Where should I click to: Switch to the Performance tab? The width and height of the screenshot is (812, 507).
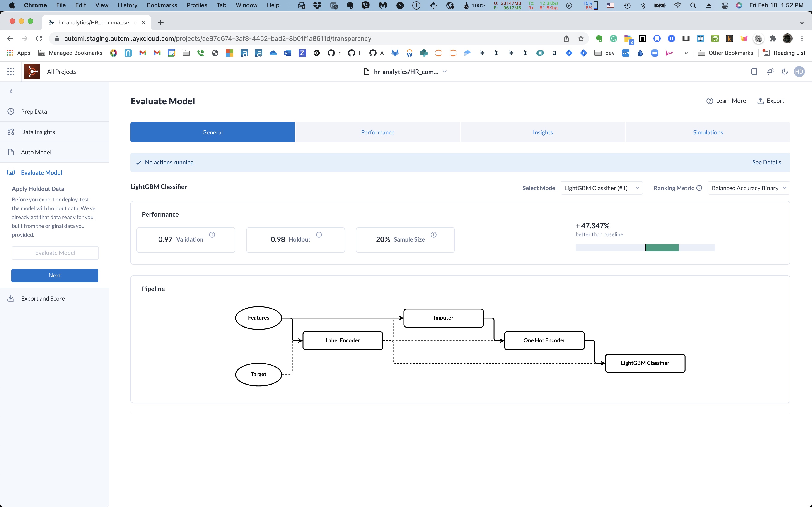pos(377,132)
